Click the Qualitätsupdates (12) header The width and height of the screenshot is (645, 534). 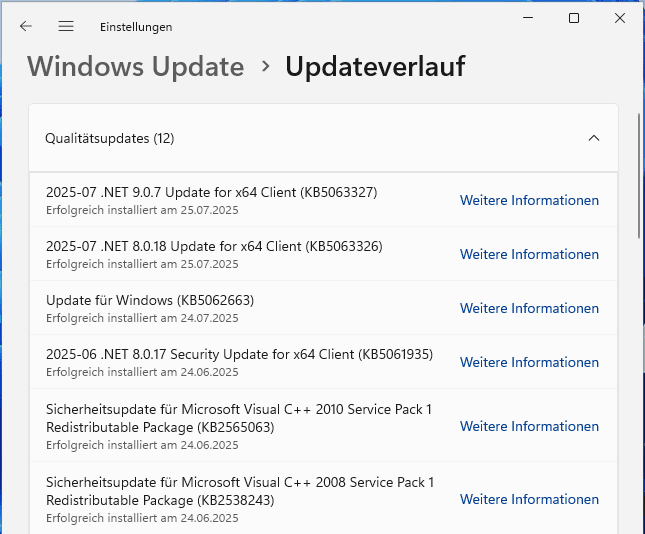(x=110, y=138)
